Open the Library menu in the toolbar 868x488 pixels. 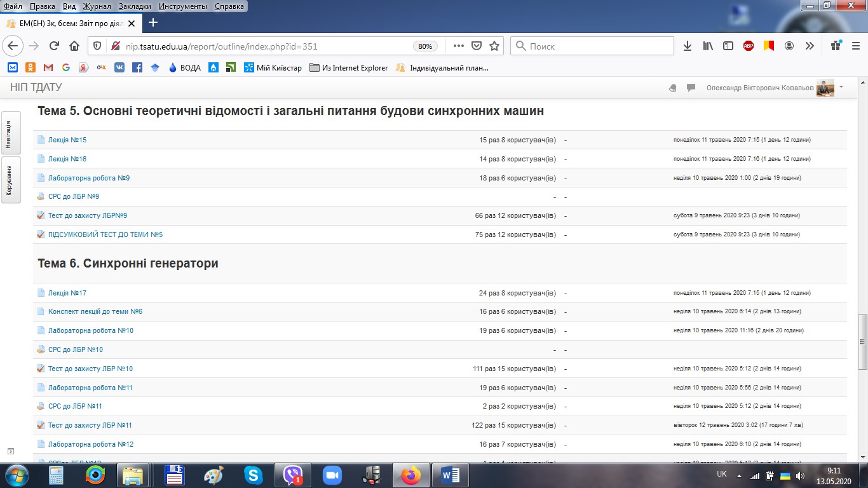708,46
